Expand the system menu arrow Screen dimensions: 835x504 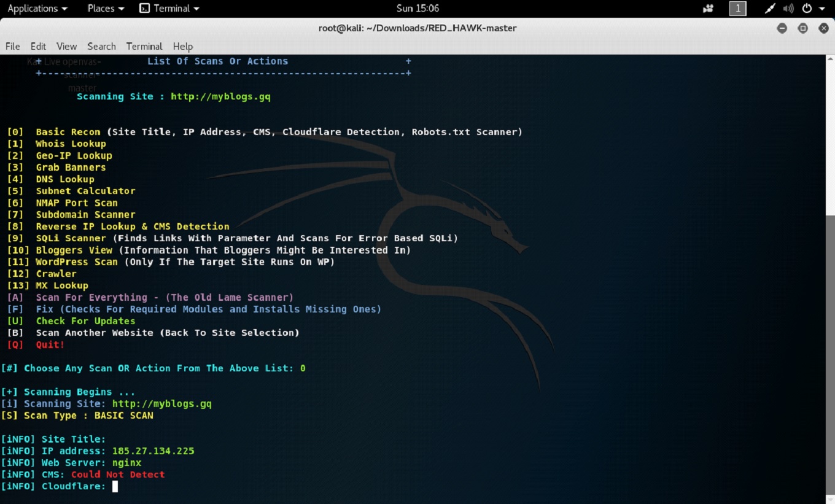click(x=821, y=9)
